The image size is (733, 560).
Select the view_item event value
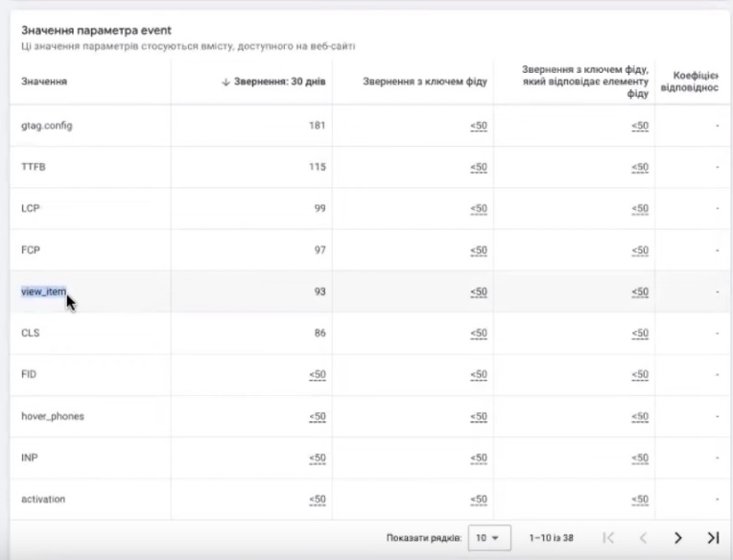44,292
